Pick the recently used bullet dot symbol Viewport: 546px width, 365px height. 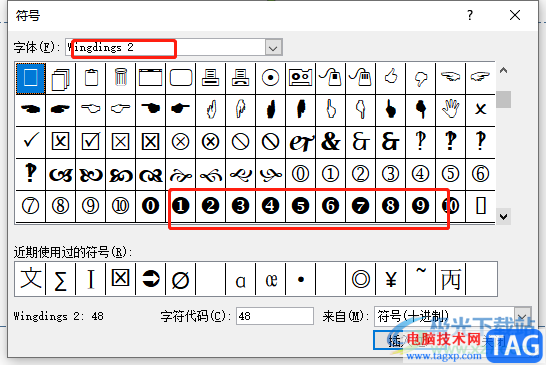coord(301,279)
